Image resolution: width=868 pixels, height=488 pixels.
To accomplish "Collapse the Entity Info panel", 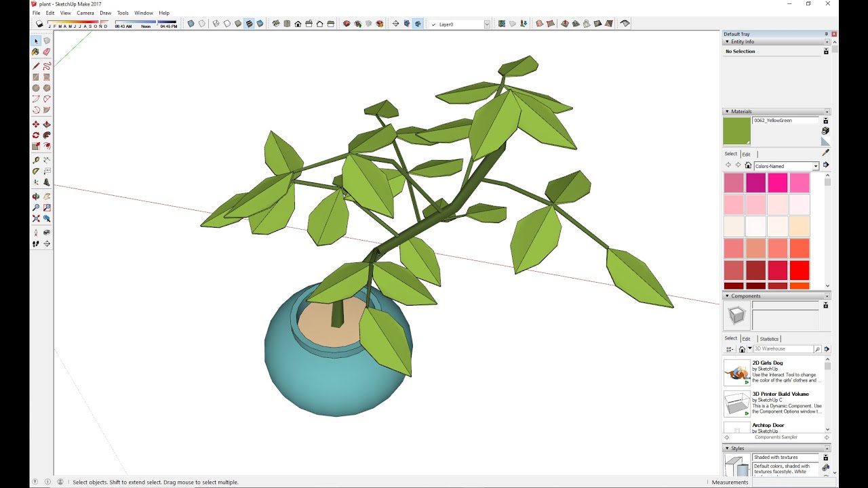I will pos(728,41).
